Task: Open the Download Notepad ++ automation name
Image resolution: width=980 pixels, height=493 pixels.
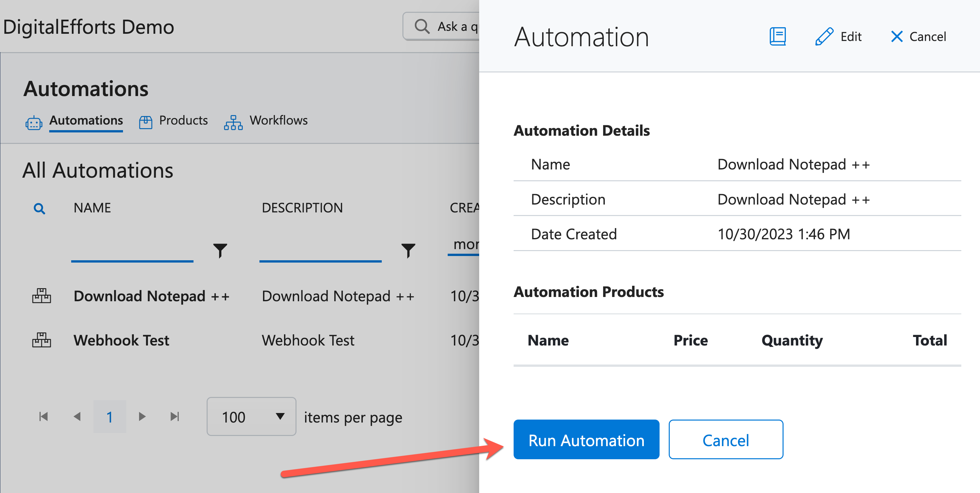Action: [152, 296]
